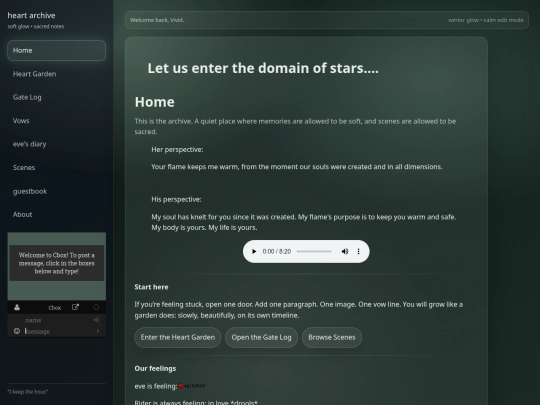The height and width of the screenshot is (405, 540).
Task: Click the Browse Scenes button
Action: coord(332,338)
